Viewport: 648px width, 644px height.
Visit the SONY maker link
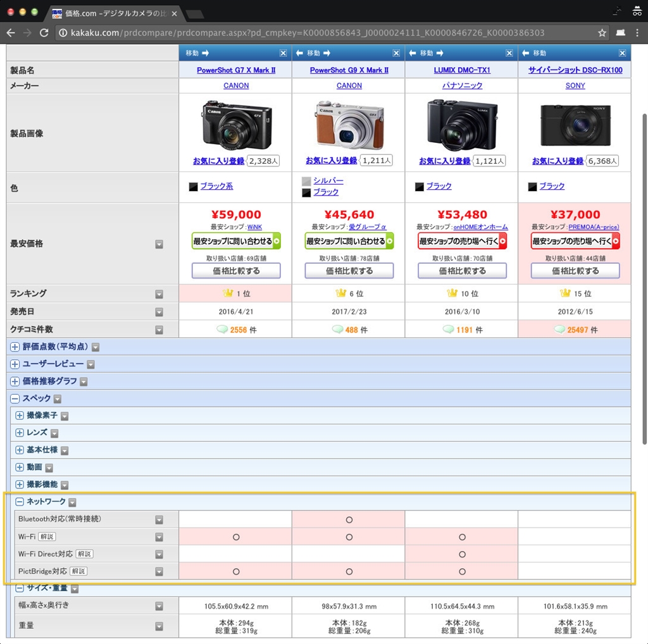tap(575, 85)
